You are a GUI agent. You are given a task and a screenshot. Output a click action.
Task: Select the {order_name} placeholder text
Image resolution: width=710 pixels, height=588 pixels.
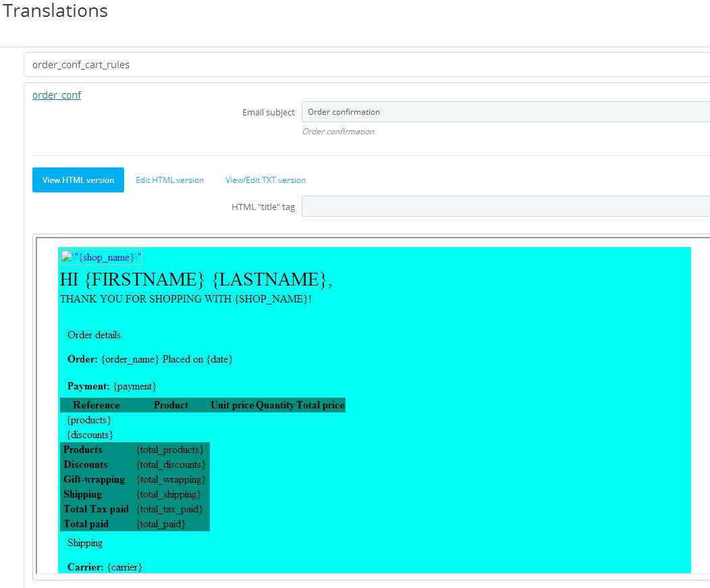[x=130, y=359]
